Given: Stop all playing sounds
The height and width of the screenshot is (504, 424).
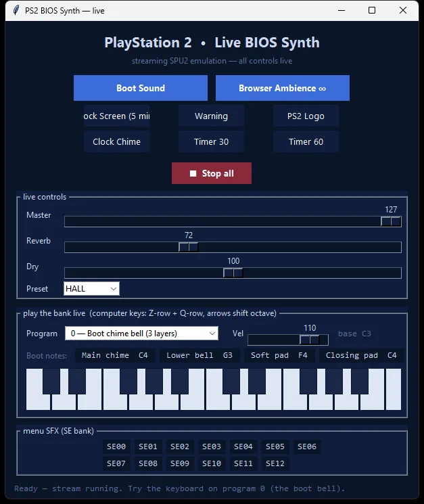Looking at the screenshot, I should (212, 174).
